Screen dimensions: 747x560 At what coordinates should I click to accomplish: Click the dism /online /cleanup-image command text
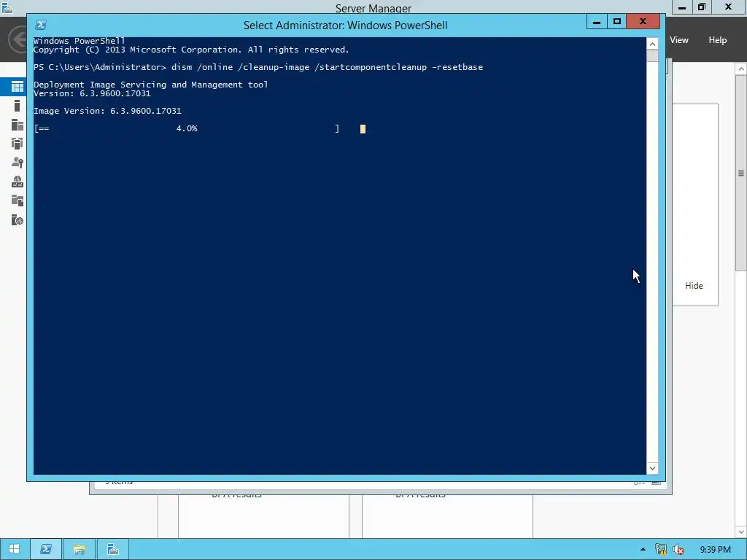click(328, 67)
